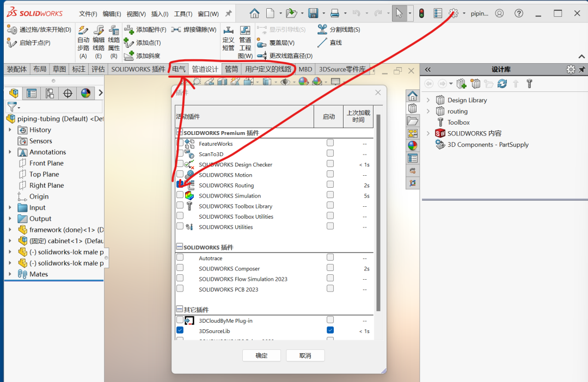Save the document with Save icon
This screenshot has width=588, height=382.
click(313, 14)
